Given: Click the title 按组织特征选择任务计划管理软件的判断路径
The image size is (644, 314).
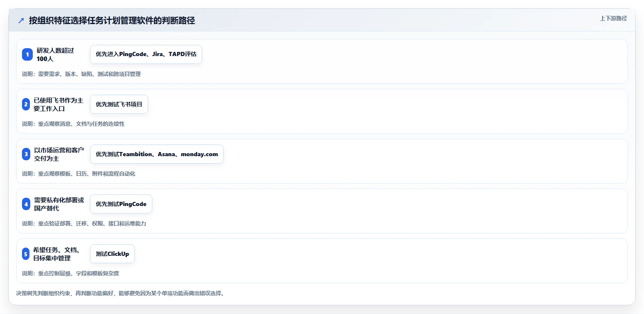Looking at the screenshot, I should point(112,20).
